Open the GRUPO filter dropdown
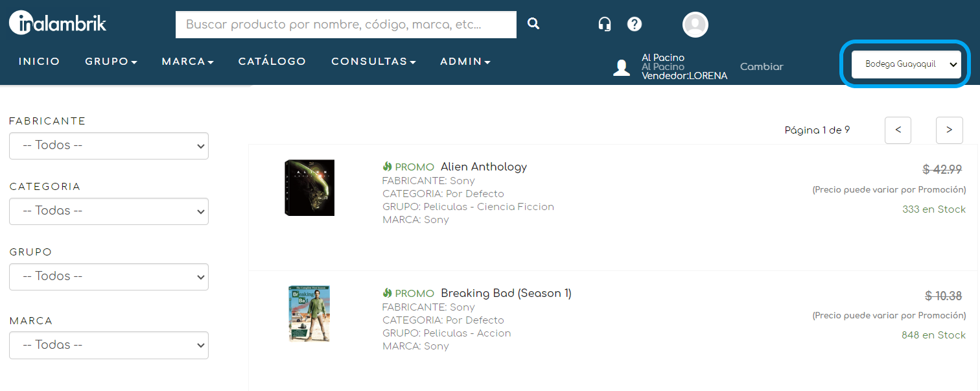Image resolution: width=980 pixels, height=391 pixels. point(109,277)
